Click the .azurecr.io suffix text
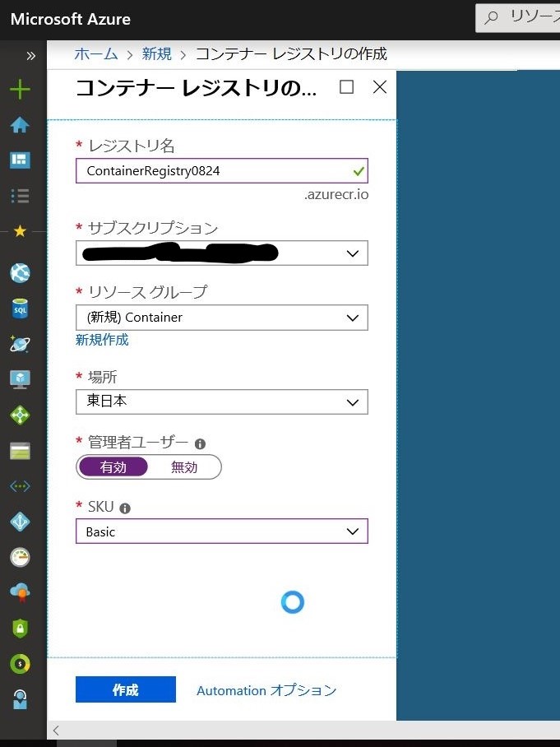Viewport: 560px width, 747px height. coord(336,194)
